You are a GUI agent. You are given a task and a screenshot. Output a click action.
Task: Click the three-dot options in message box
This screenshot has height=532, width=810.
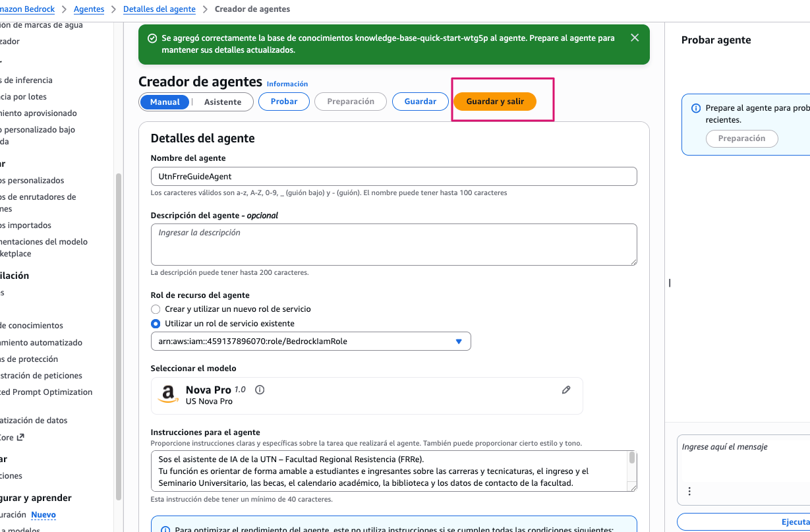click(689, 491)
